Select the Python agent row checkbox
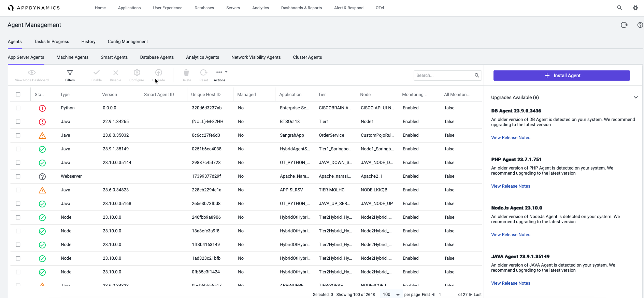The height and width of the screenshot is (298, 644). click(18, 108)
